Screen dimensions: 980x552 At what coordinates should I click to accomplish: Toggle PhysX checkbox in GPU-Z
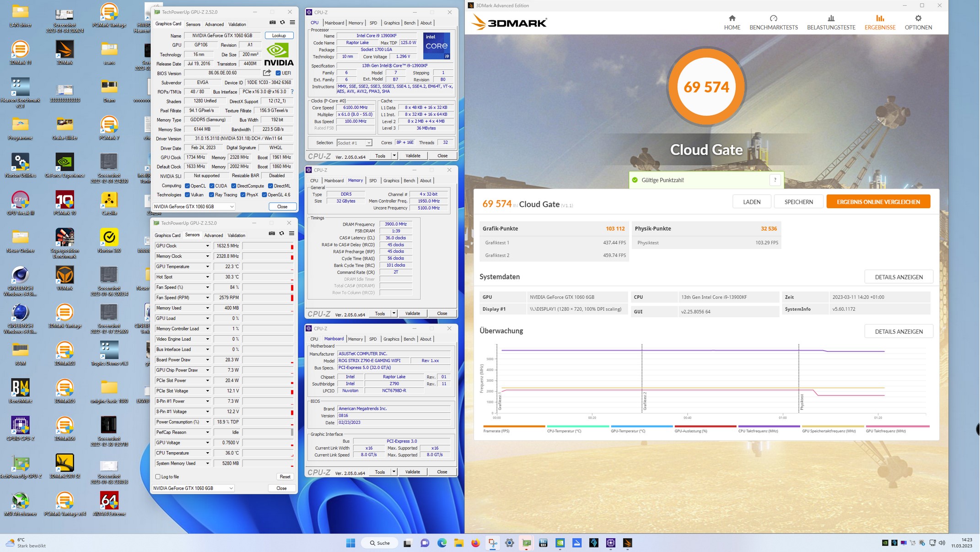pyautogui.click(x=243, y=195)
